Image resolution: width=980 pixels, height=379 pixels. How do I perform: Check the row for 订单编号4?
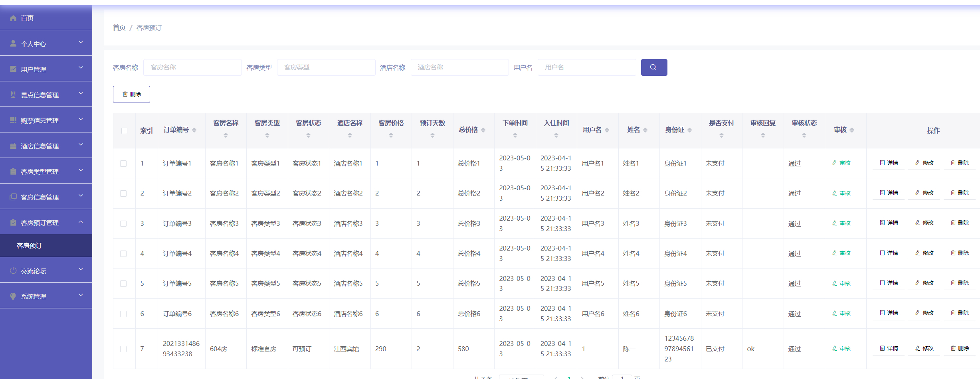pos(123,254)
